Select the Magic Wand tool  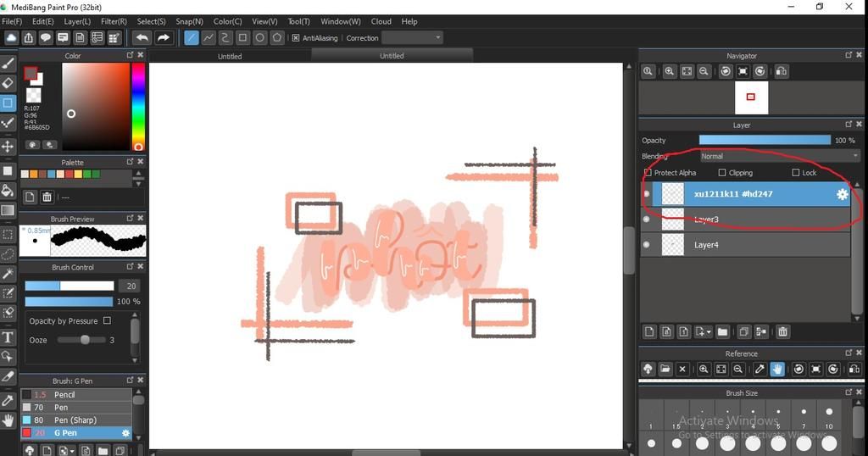[x=8, y=274]
